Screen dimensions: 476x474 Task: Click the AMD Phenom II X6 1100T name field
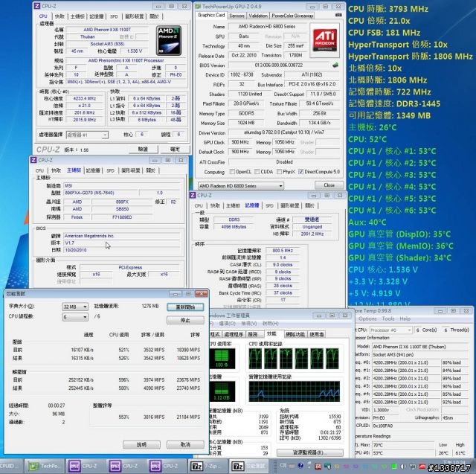(107, 30)
